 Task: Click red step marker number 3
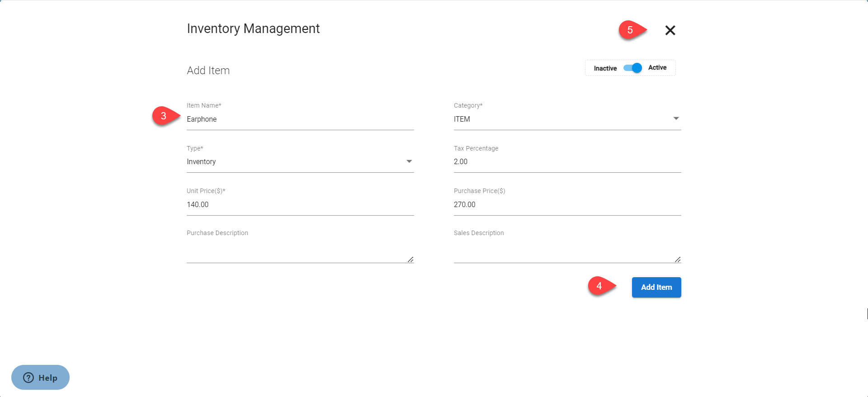coord(164,116)
